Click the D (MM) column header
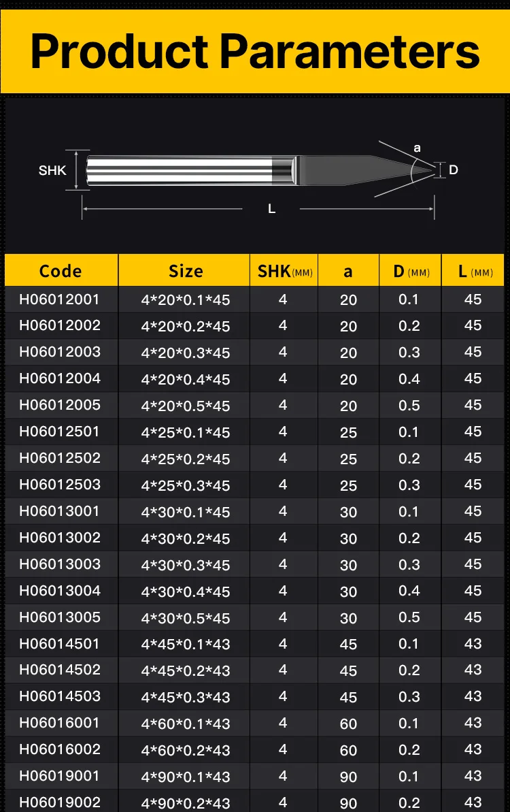The height and width of the screenshot is (812, 510). pos(411,271)
